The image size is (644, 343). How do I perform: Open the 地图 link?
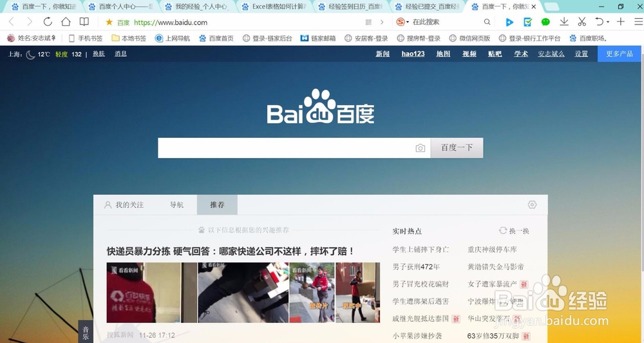coord(443,54)
